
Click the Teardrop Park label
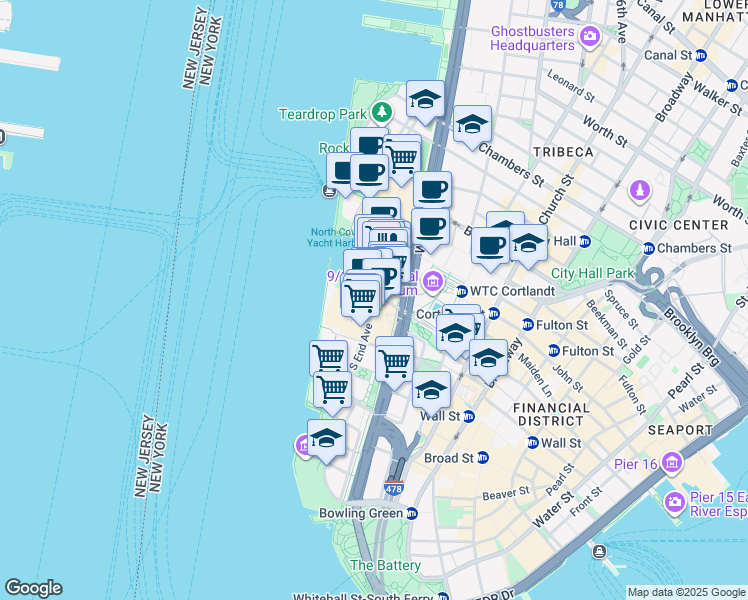click(x=323, y=114)
